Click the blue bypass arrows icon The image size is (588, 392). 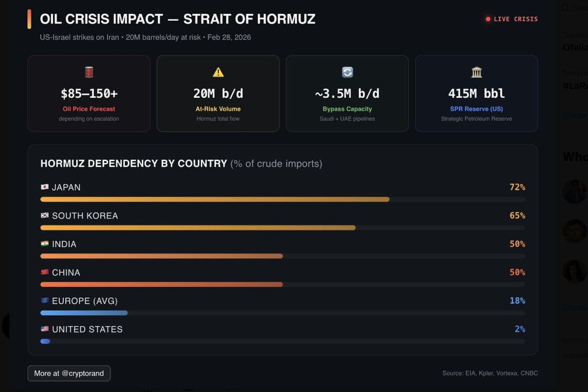pos(347,72)
